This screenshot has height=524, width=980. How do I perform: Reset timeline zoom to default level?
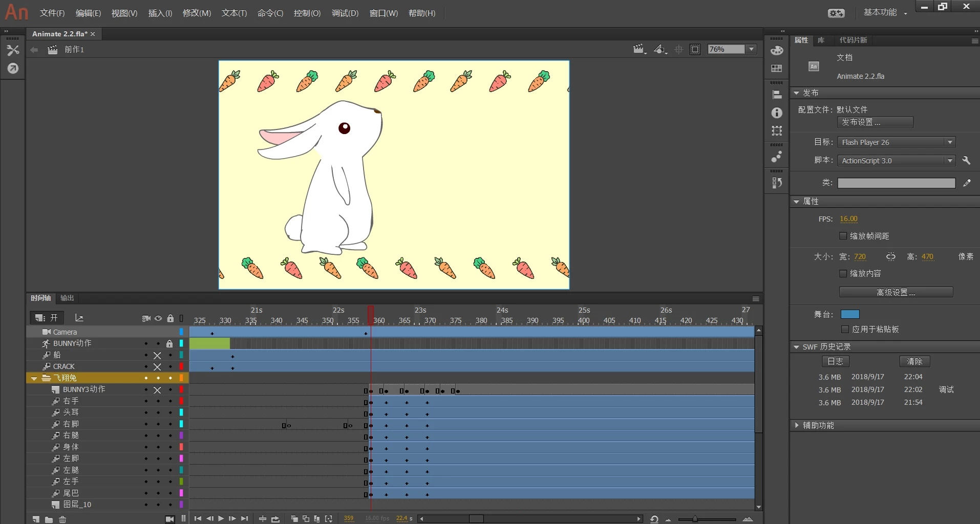654,519
